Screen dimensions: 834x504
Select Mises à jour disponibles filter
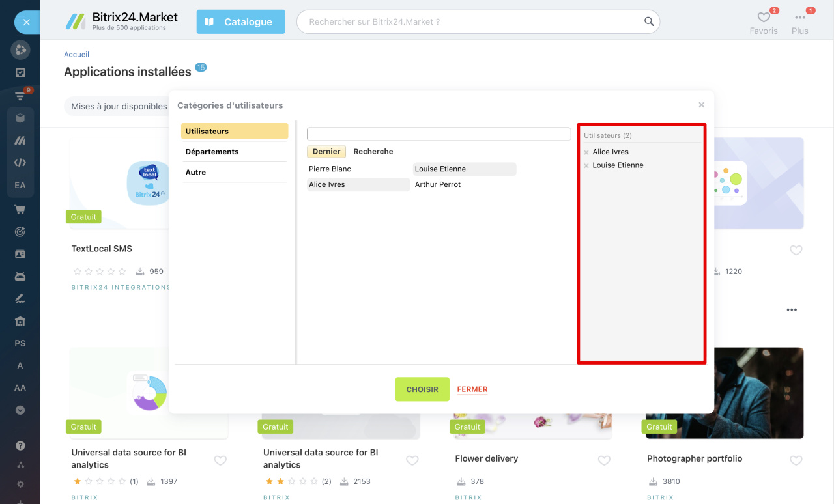pyautogui.click(x=119, y=106)
